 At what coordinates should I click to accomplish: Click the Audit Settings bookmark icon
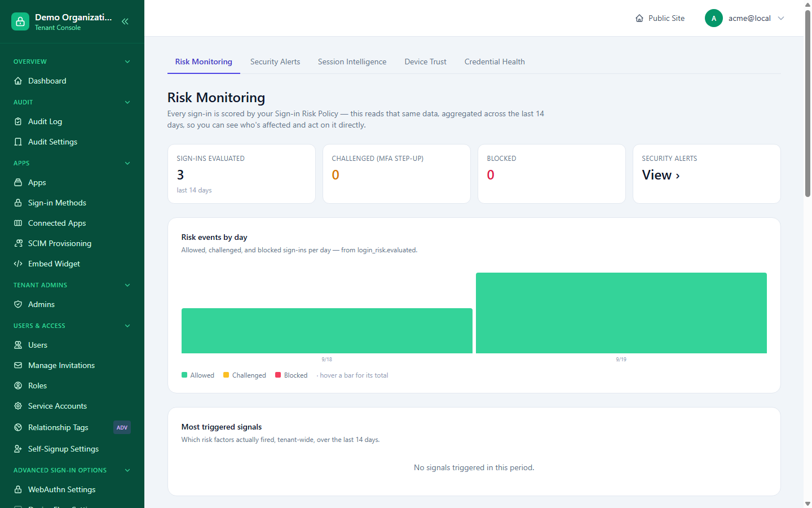coord(18,142)
